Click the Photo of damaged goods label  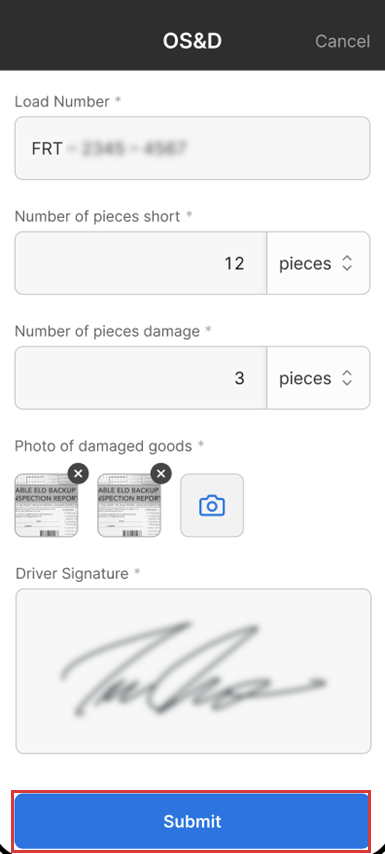pos(103,446)
